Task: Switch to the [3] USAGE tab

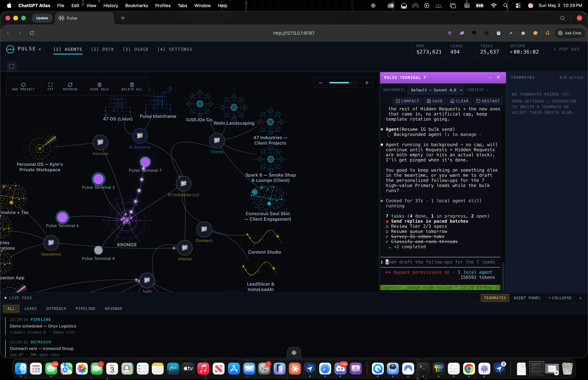Action: 136,49
